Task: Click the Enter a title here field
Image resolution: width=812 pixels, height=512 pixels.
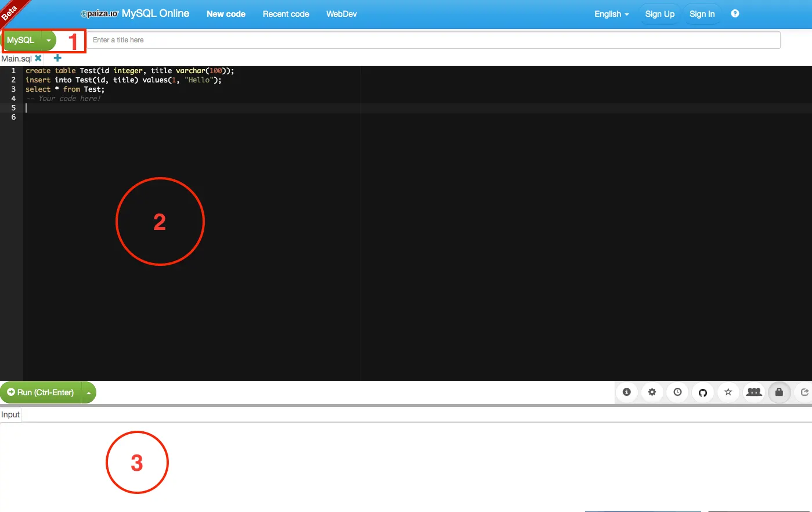Action: 433,40
